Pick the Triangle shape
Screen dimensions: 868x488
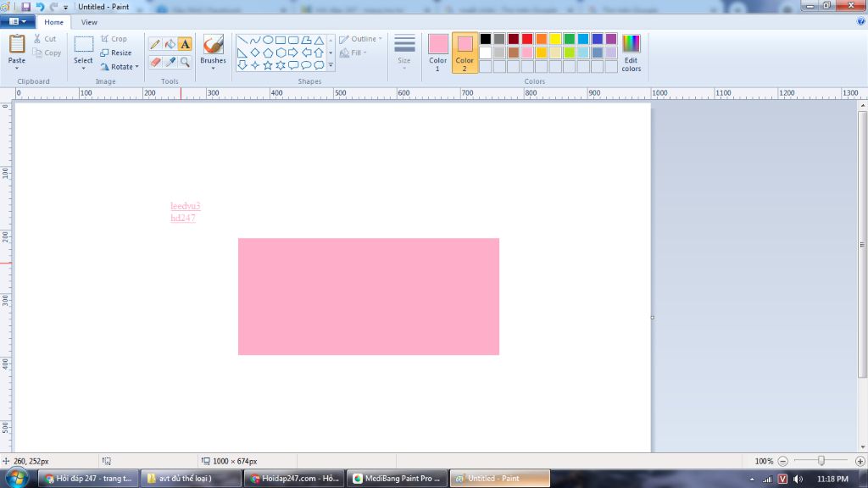click(319, 41)
